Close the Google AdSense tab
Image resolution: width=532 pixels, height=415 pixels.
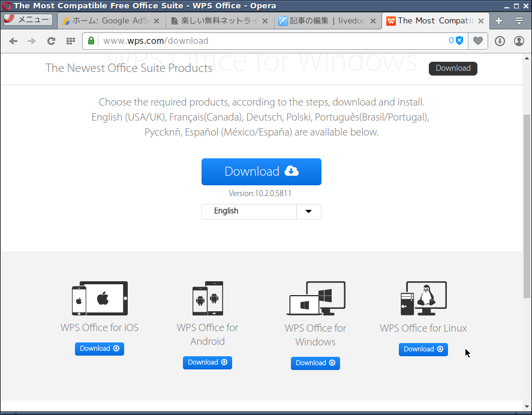tap(157, 21)
